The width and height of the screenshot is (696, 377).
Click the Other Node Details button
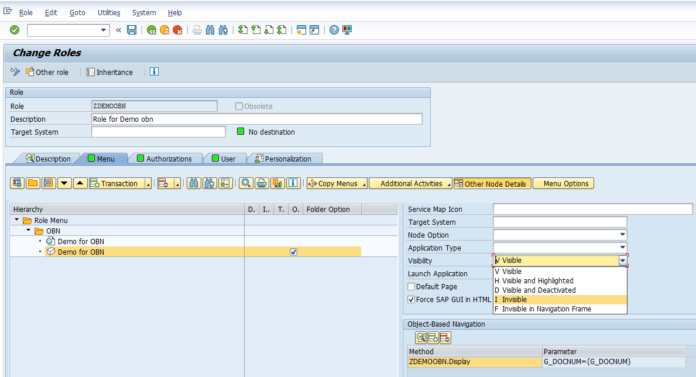492,184
